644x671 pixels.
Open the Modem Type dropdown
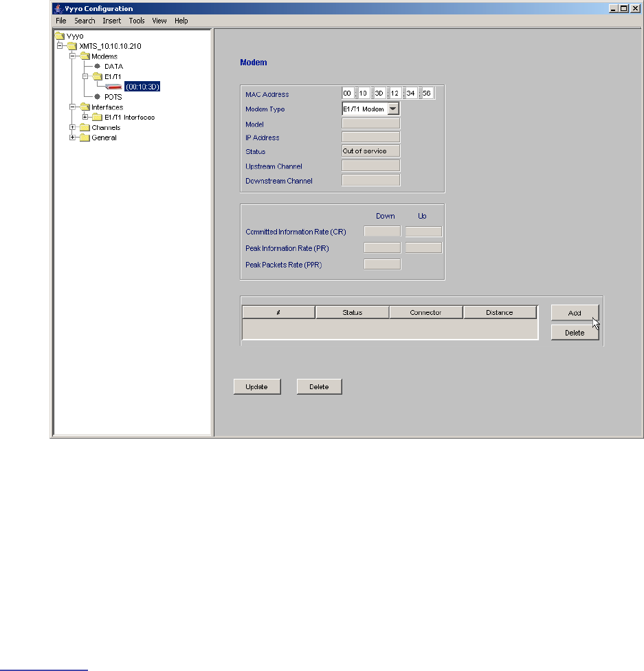(393, 109)
